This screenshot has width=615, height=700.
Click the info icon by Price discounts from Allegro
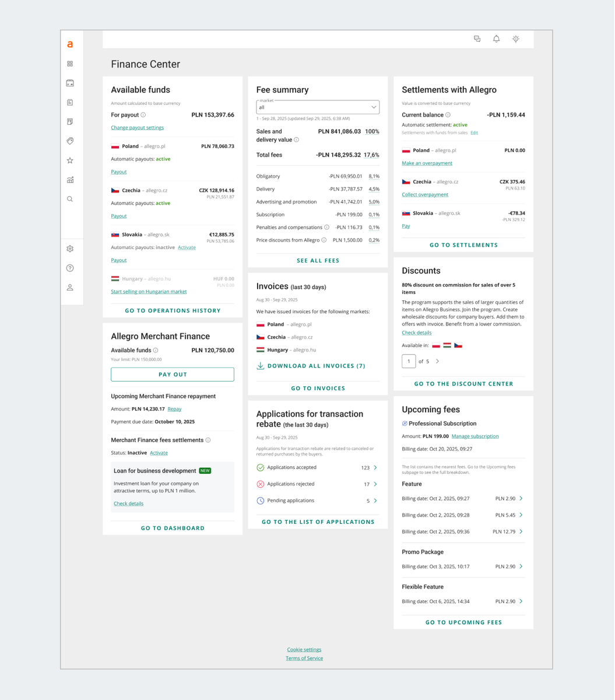(x=324, y=240)
